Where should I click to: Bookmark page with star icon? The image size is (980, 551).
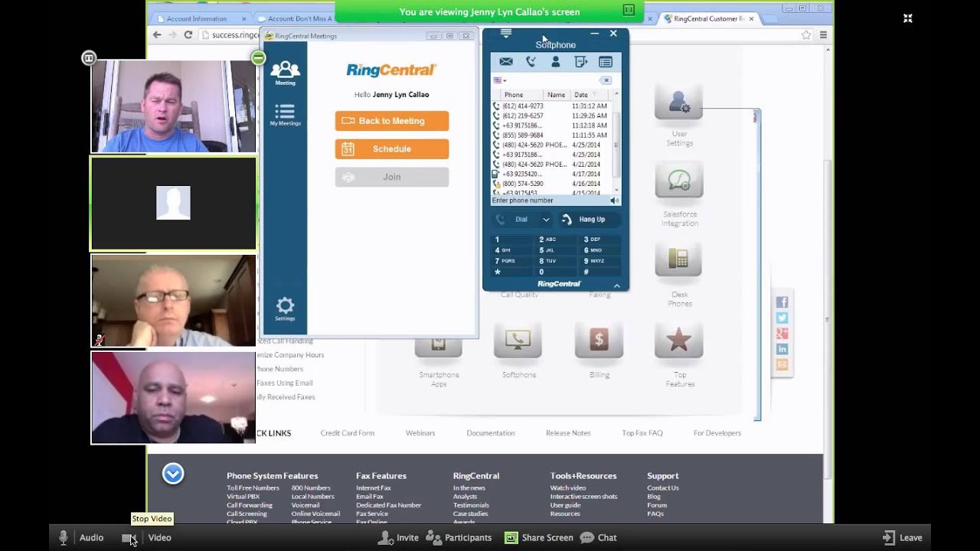click(x=806, y=35)
